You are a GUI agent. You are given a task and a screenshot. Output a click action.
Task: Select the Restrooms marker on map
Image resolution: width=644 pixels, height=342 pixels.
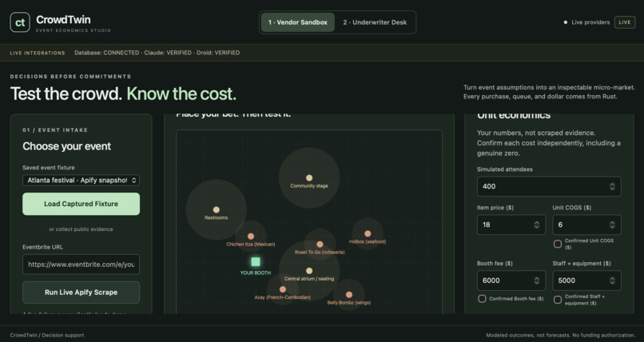216,210
